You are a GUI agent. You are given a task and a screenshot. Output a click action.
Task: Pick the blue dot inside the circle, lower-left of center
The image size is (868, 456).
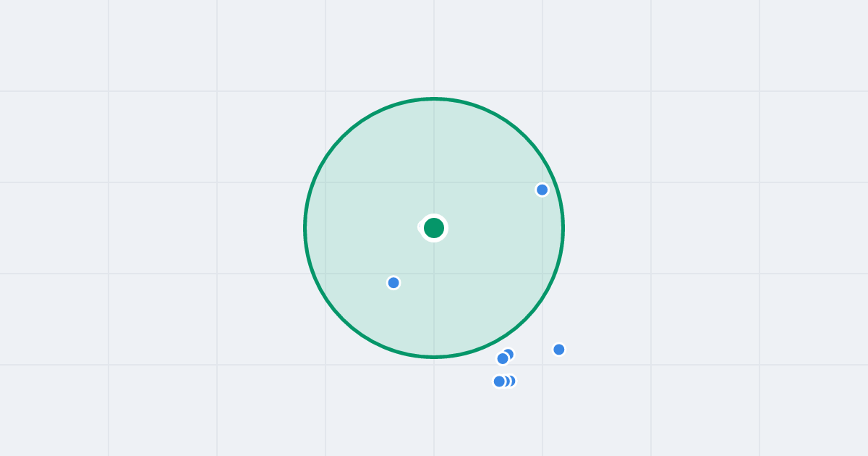point(393,282)
